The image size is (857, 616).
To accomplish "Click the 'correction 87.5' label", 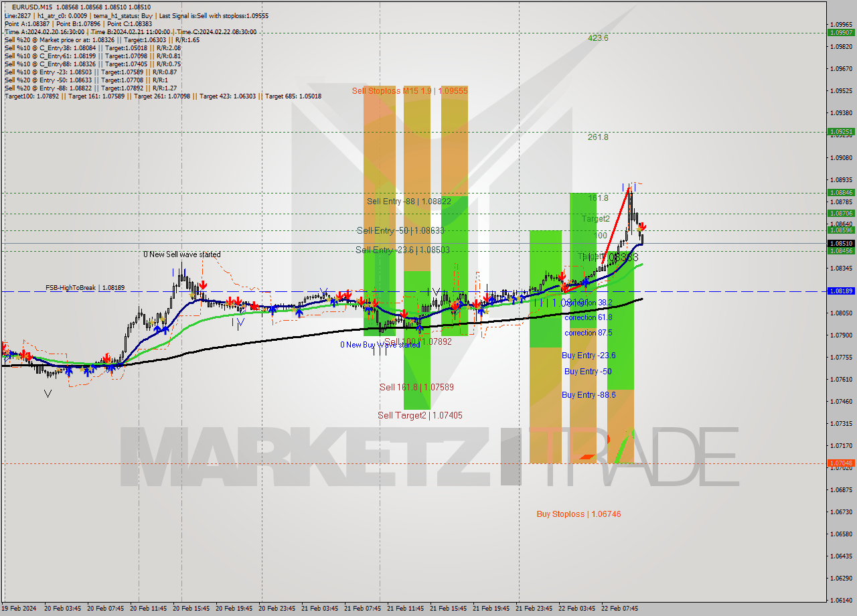I will pyautogui.click(x=588, y=333).
